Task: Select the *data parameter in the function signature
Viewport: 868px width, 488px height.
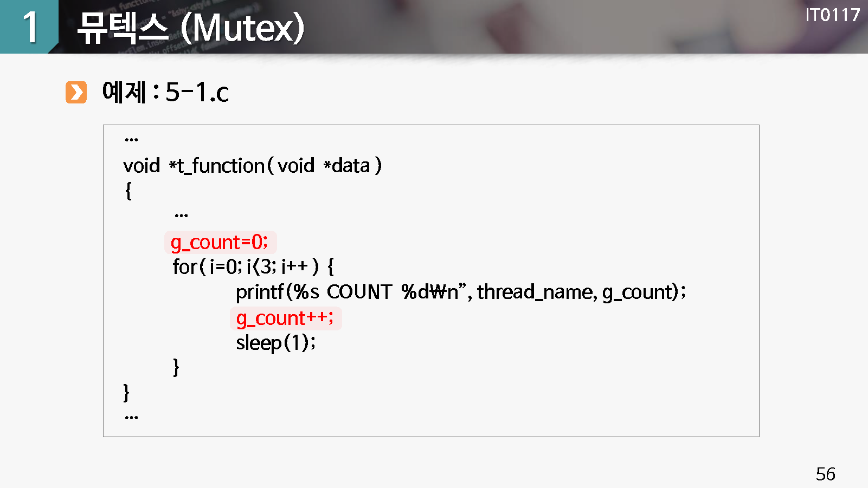Action: pos(347,166)
